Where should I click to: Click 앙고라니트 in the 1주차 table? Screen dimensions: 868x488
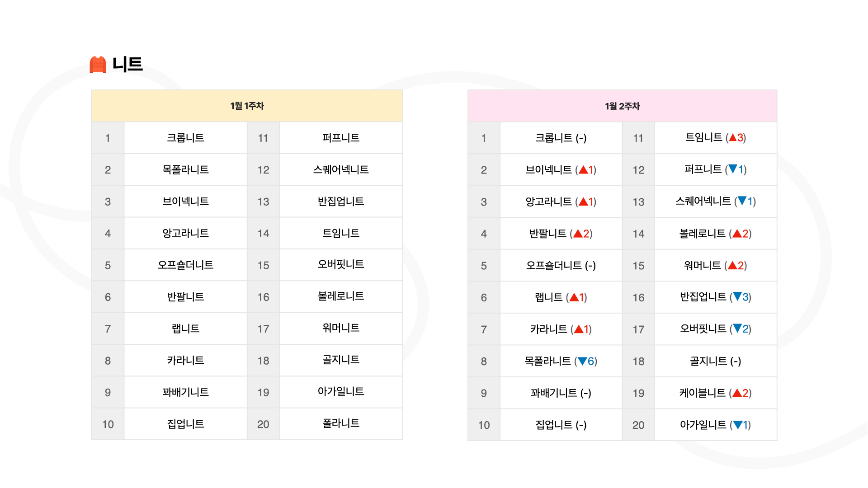(x=185, y=233)
